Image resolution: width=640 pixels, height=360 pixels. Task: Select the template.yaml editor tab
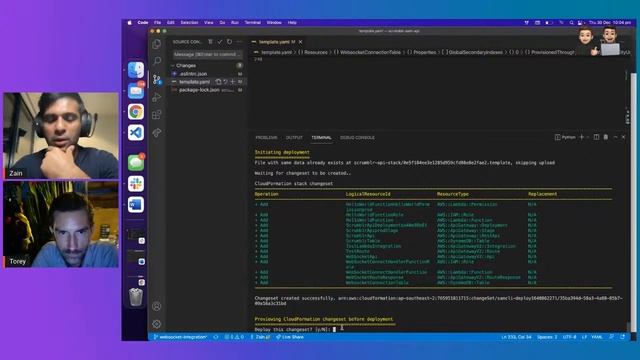(274, 42)
